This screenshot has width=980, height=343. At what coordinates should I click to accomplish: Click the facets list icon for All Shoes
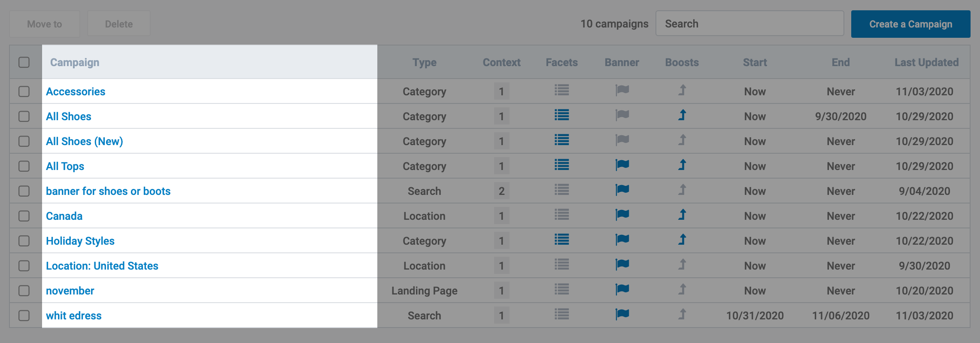pyautogui.click(x=561, y=115)
